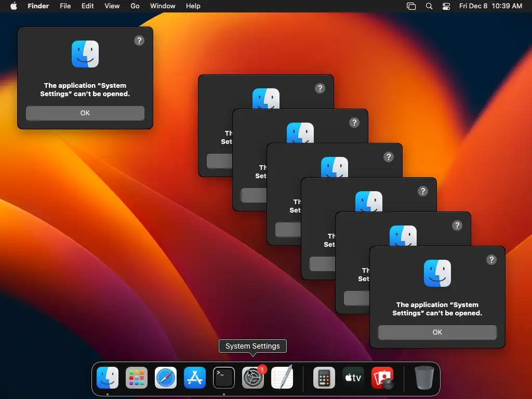Viewport: 532px width, 399px height.
Task: Click help button of second-from-back cascaded dialog
Action: click(354, 123)
